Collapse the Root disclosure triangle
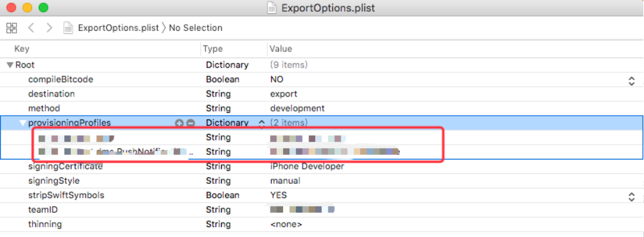This screenshot has width=644, height=237. pyautogui.click(x=11, y=65)
